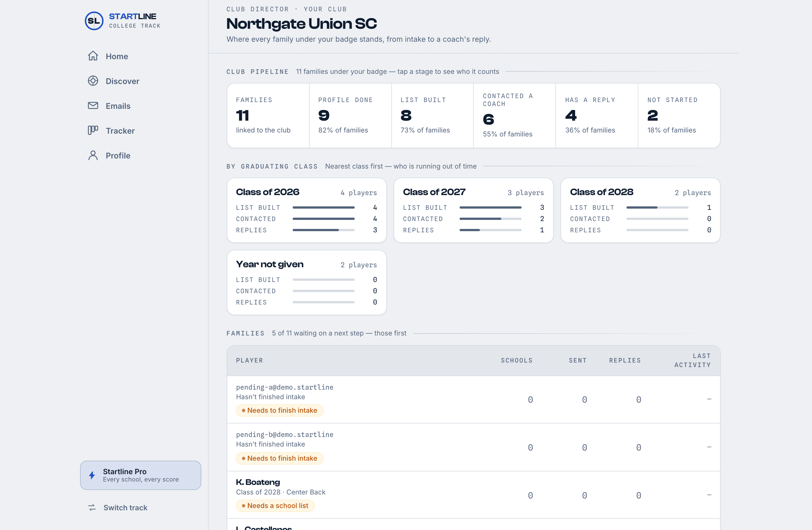Click the Profile person icon

click(x=93, y=156)
